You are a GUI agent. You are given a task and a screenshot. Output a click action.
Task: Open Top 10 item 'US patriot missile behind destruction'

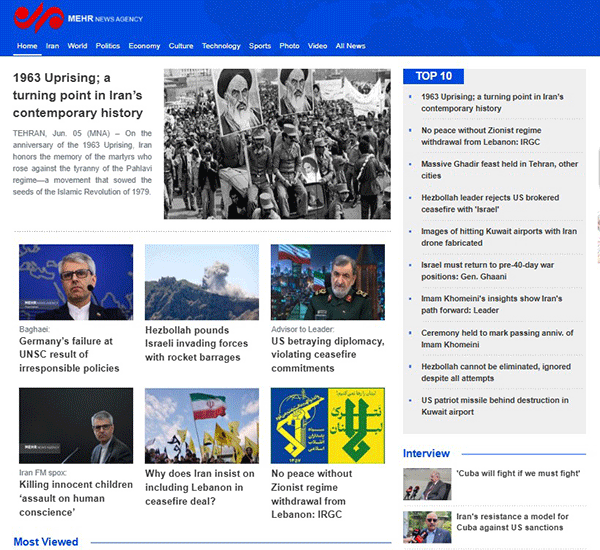click(x=495, y=406)
